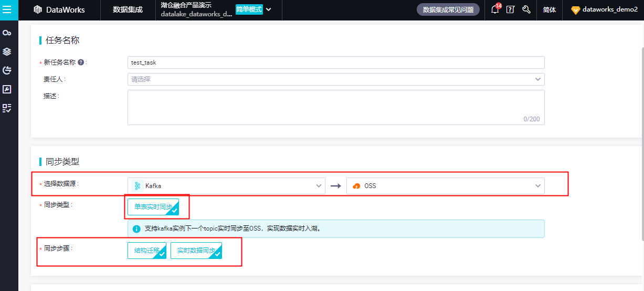Open the wrench settings icon
The width and height of the screenshot is (644, 291).
click(526, 9)
